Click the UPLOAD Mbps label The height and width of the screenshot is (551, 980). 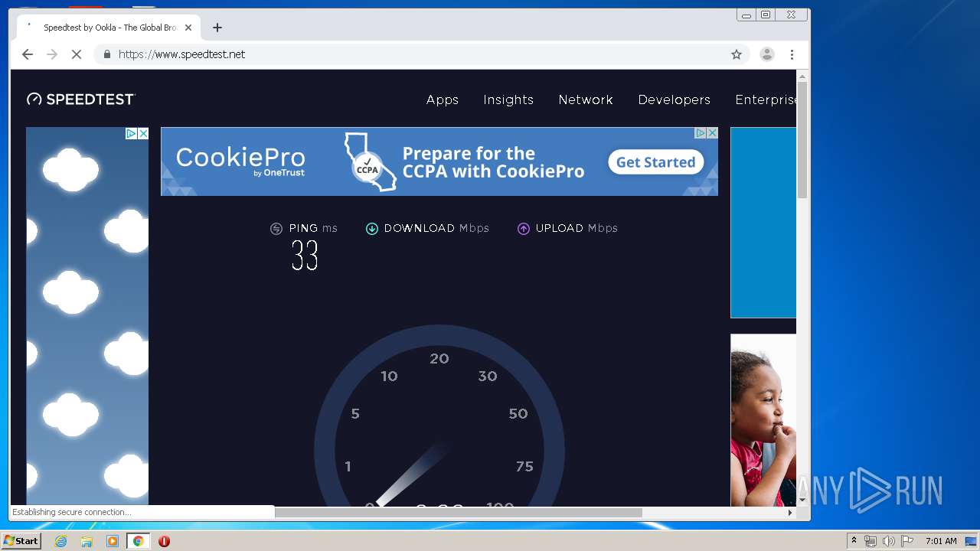[577, 228]
